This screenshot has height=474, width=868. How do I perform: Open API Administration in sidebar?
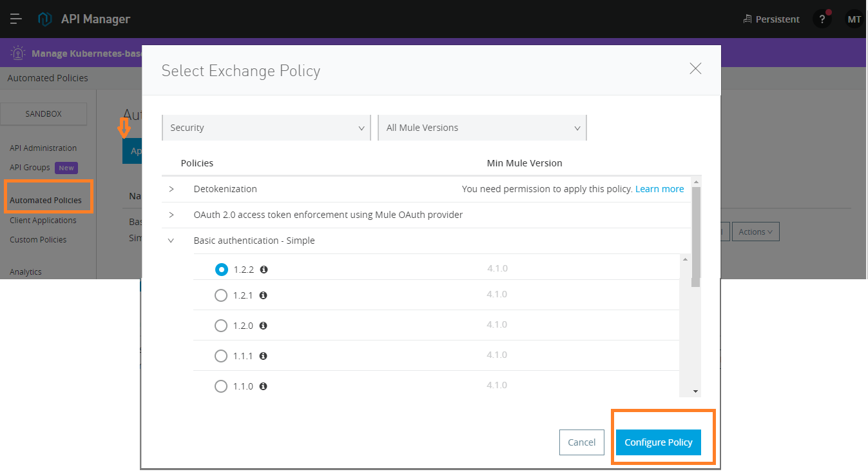tap(43, 148)
